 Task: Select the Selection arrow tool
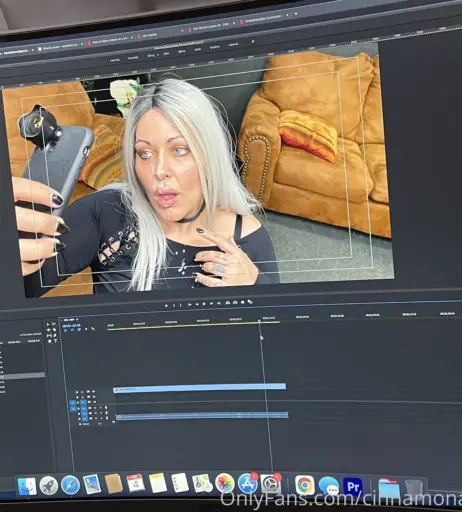coord(48,324)
